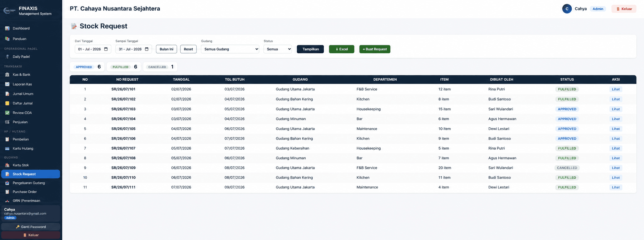Open the calendar picker on Dari Tanggal
The height and width of the screenshot is (240, 644).
(106, 49)
